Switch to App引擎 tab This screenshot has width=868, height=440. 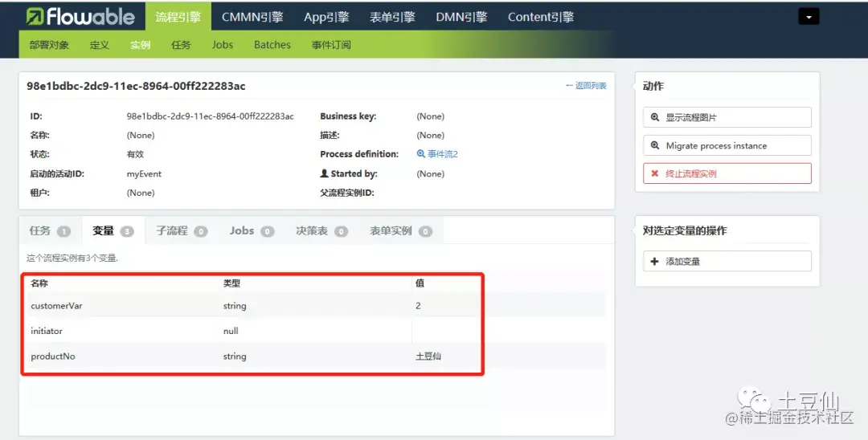[326, 17]
